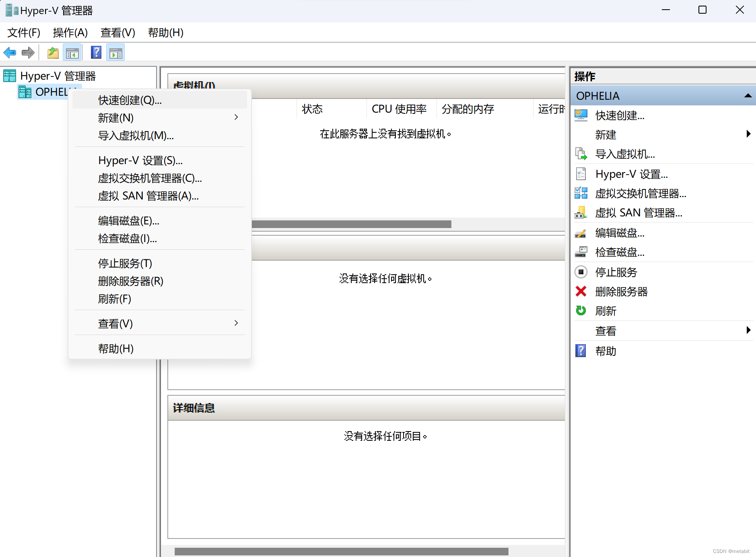Select 检查磁盘(I)... in context menu

coord(160,238)
